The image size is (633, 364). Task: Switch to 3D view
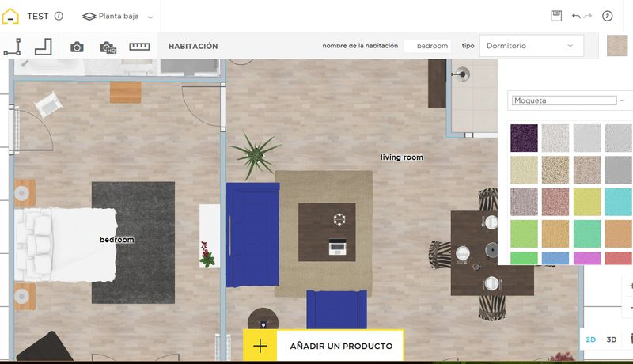[x=612, y=339]
